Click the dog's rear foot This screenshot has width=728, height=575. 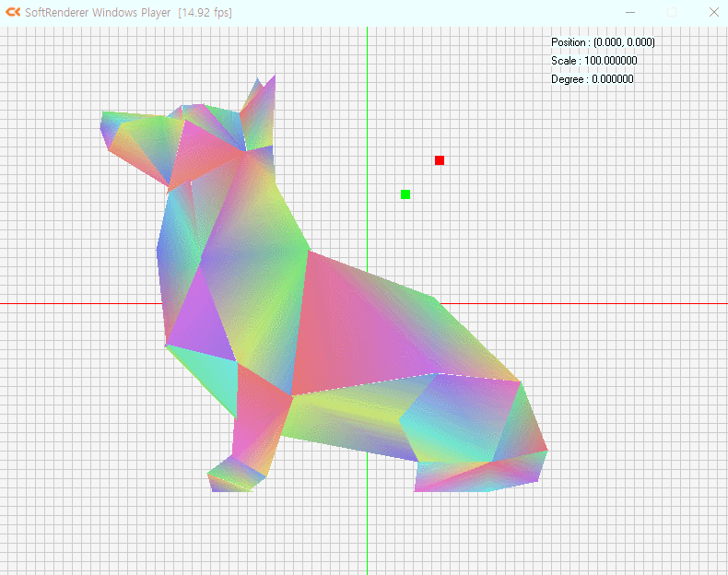click(x=475, y=476)
